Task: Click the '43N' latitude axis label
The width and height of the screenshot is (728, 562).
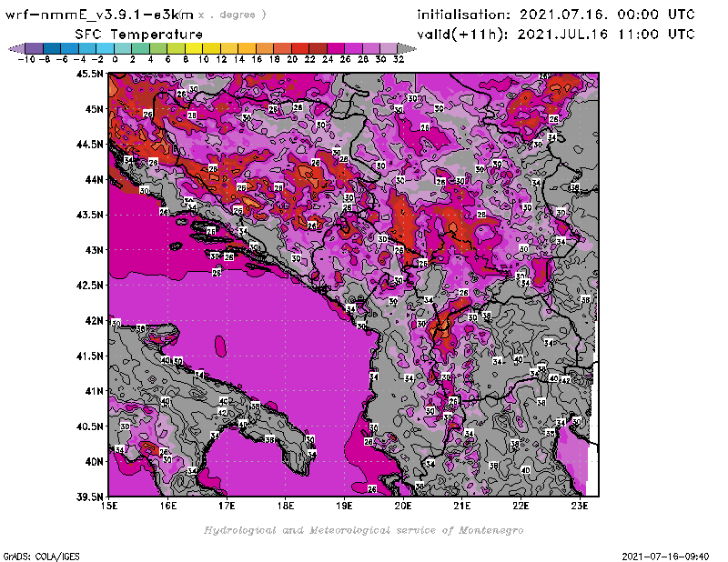Action: 95,250
